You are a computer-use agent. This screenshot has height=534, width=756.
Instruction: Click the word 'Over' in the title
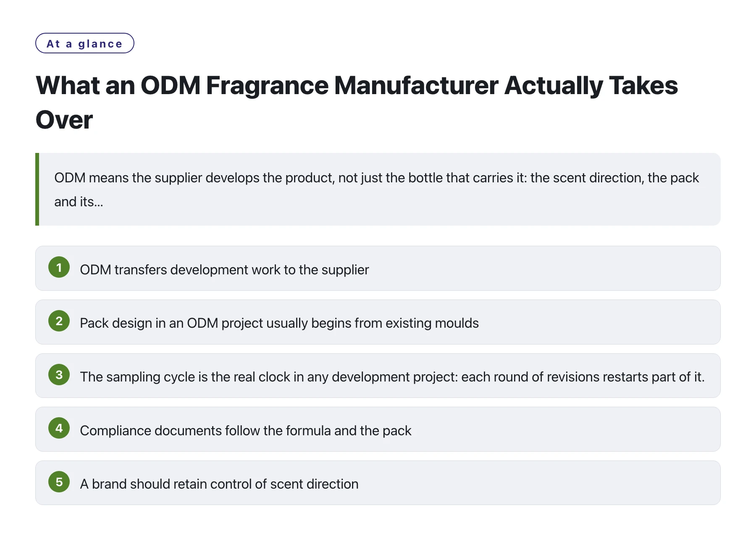coord(64,120)
